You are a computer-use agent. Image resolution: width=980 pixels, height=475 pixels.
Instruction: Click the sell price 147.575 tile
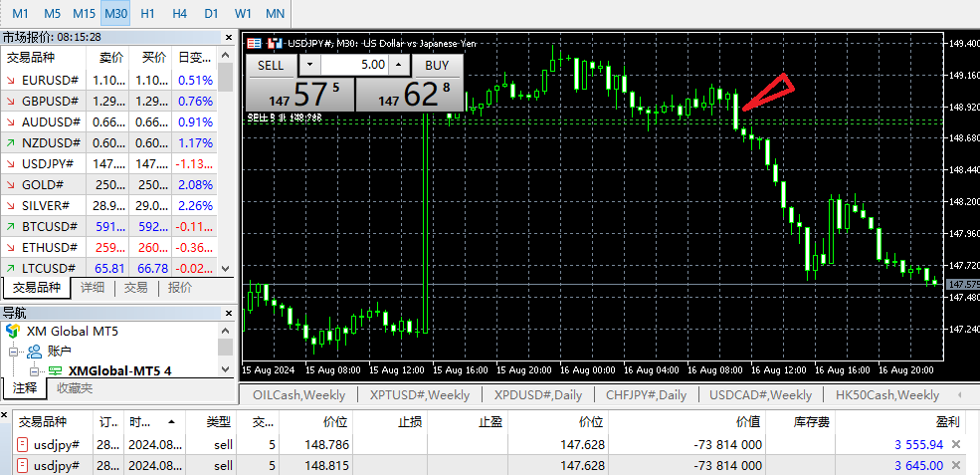pos(299,94)
